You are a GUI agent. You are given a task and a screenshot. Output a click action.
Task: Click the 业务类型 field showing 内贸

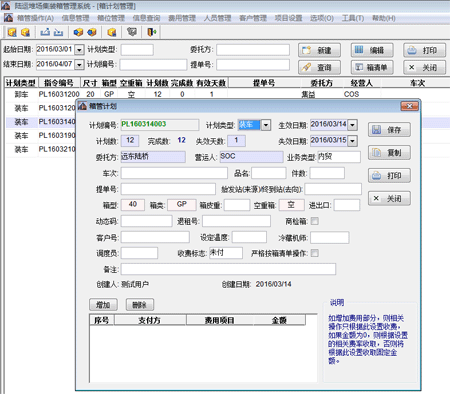pos(339,157)
